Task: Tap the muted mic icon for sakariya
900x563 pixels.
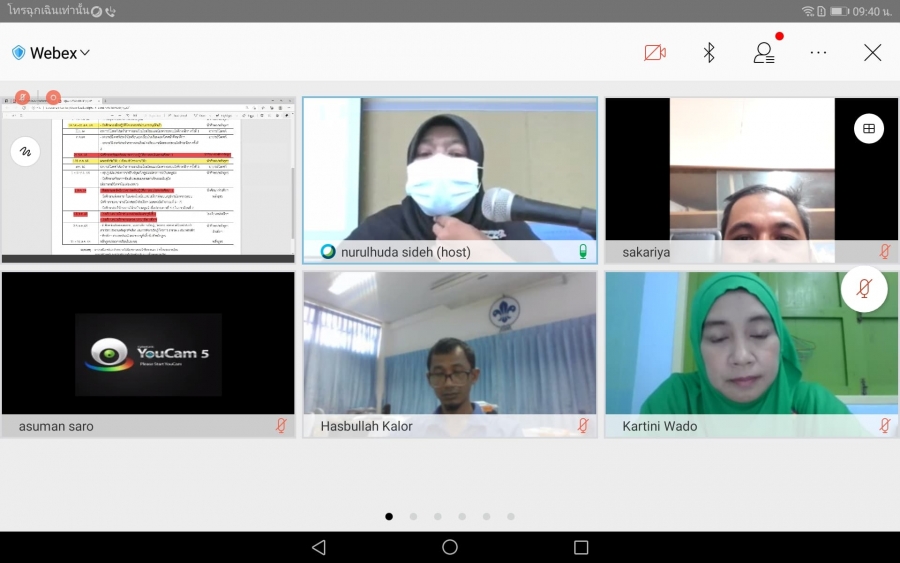Action: pos(884,252)
